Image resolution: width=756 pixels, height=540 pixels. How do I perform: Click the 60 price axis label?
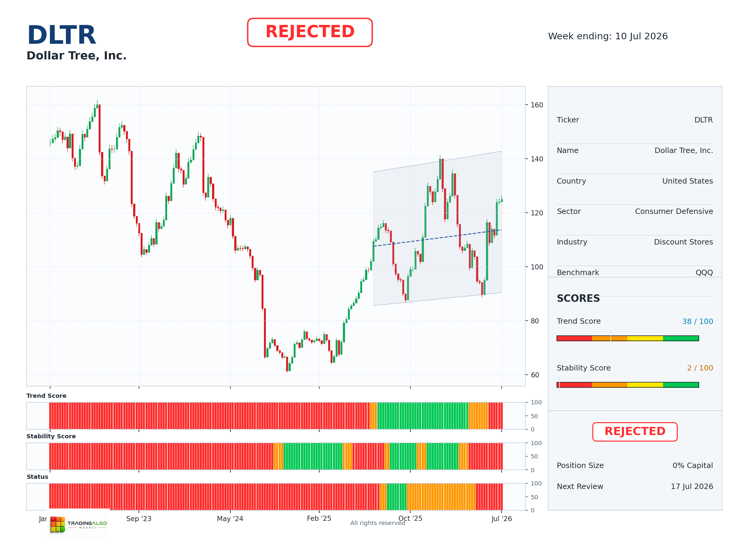point(535,375)
